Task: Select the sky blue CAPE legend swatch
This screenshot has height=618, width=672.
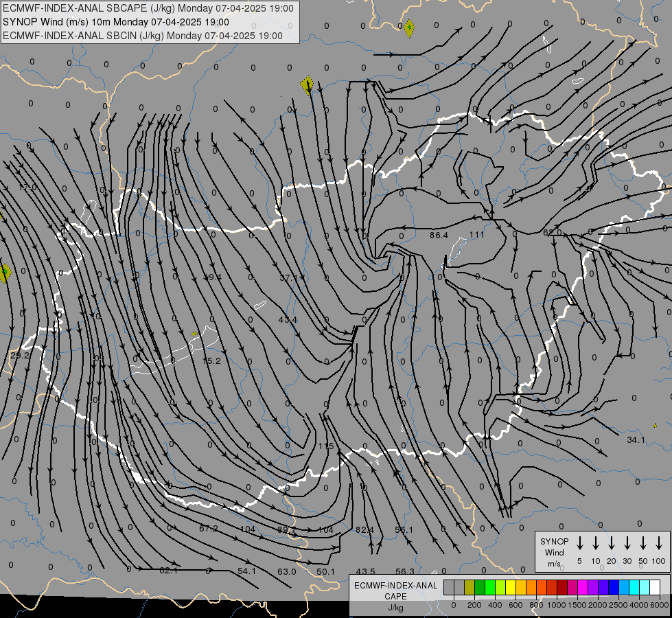Action: click(623, 588)
